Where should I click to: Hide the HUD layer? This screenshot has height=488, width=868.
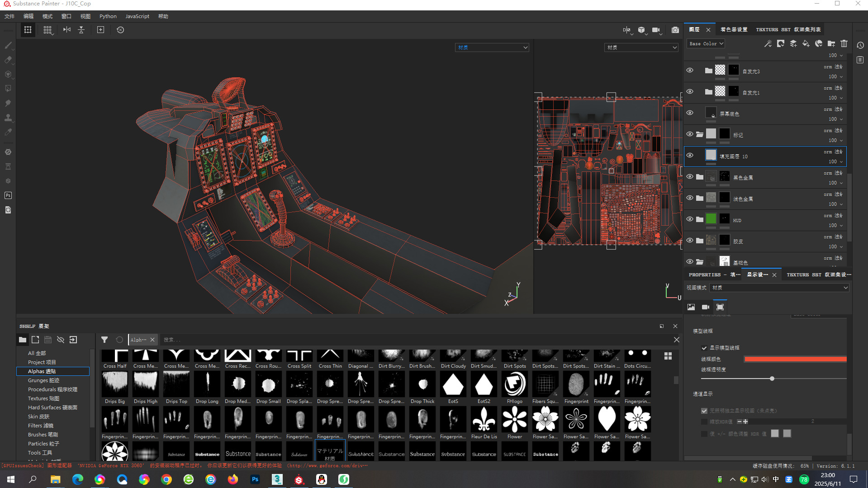(x=690, y=219)
